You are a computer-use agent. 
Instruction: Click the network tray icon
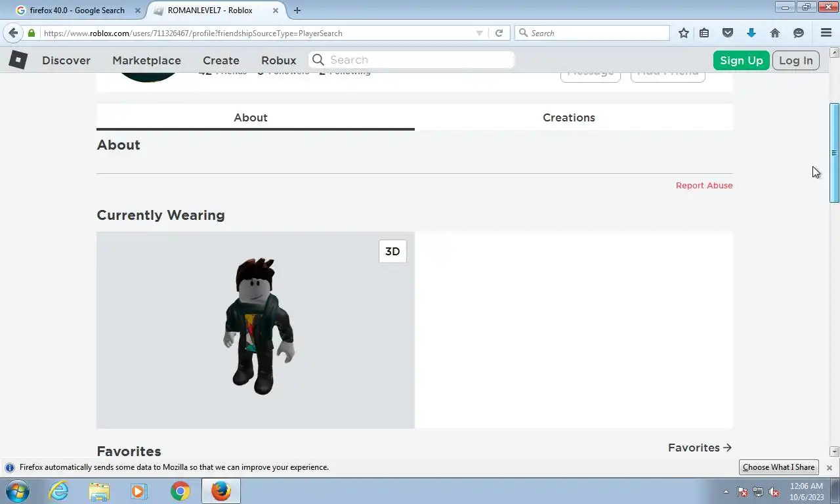[758, 492]
